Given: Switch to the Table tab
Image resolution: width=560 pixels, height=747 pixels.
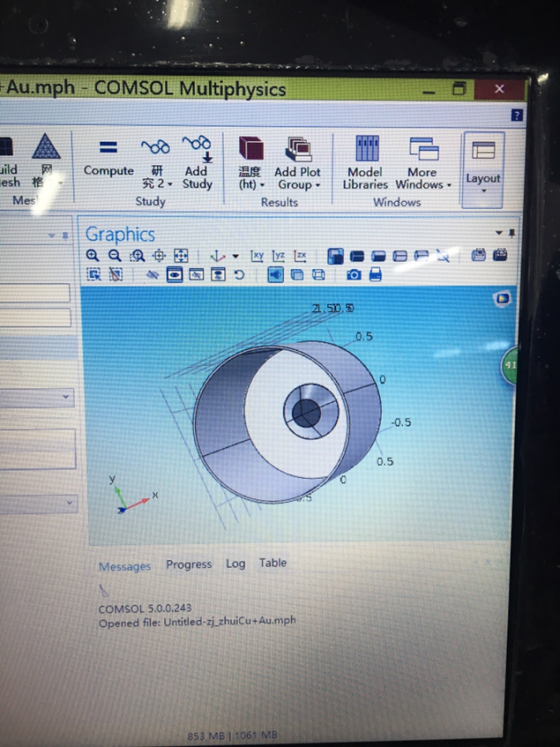Looking at the screenshot, I should click(x=273, y=563).
